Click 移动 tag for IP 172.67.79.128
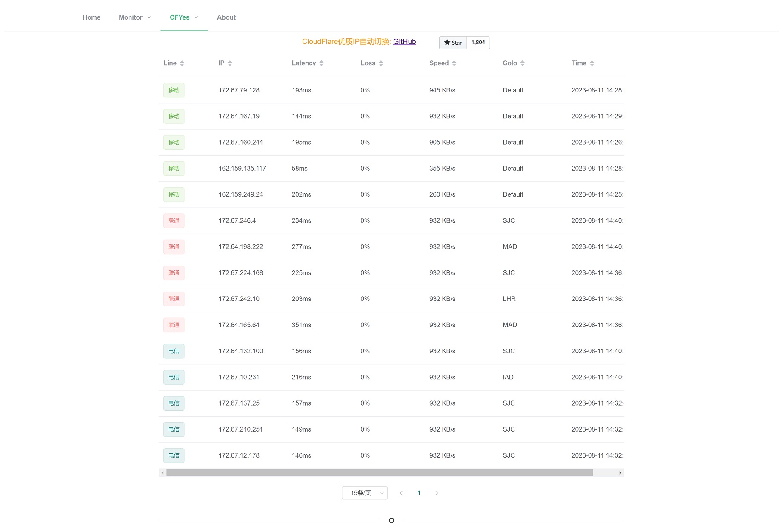 coord(174,90)
